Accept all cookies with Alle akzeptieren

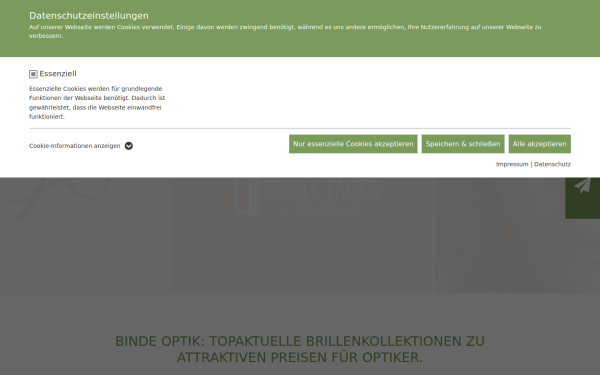[x=540, y=144]
